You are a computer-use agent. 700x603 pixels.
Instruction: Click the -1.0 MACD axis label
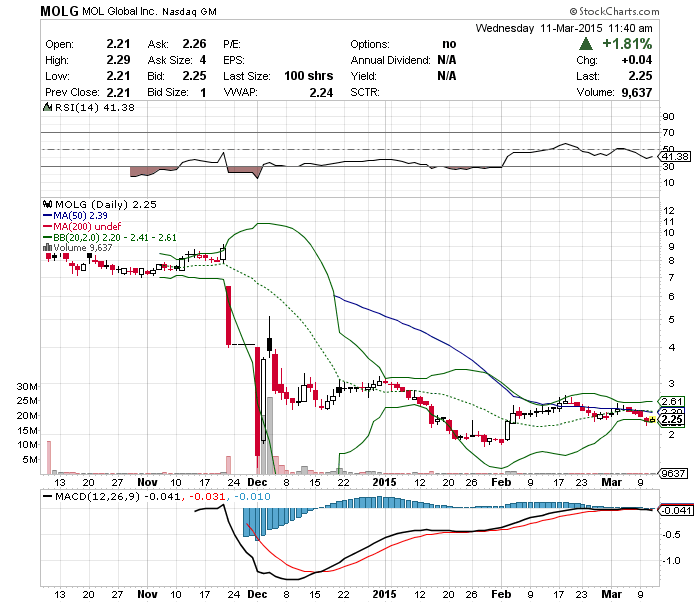click(671, 561)
